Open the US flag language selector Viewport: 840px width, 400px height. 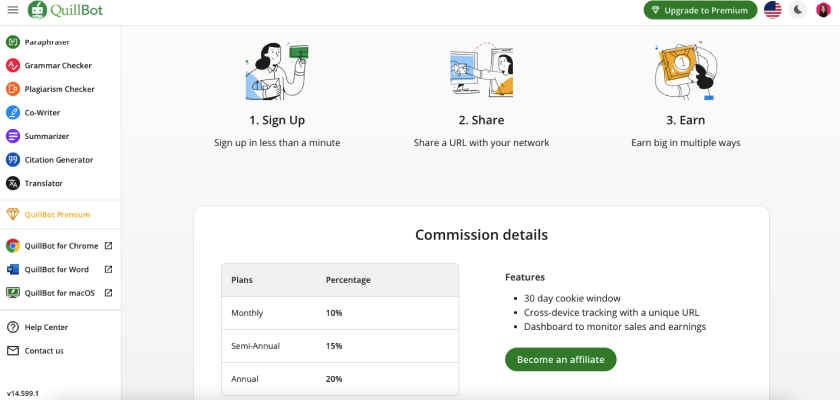[772, 10]
